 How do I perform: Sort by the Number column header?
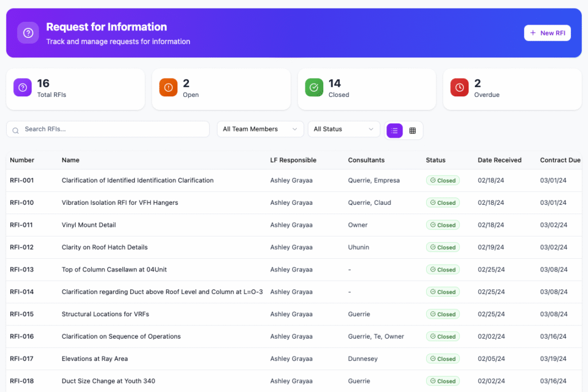pos(22,160)
